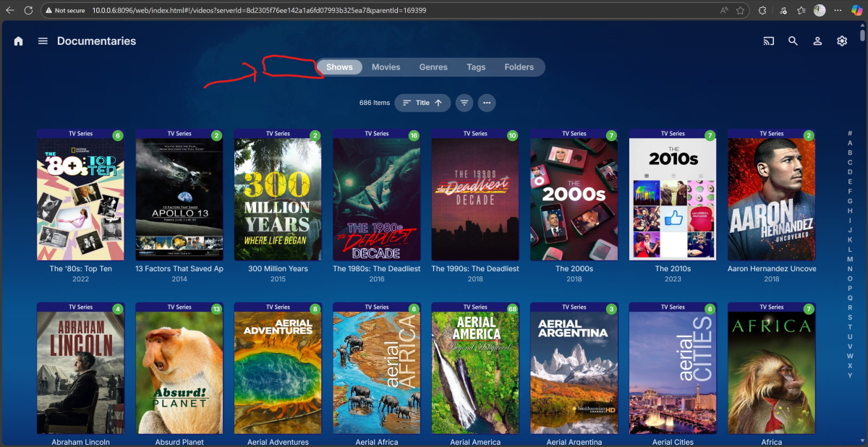Open the filter icon button
This screenshot has width=868, height=447.
pyautogui.click(x=464, y=103)
